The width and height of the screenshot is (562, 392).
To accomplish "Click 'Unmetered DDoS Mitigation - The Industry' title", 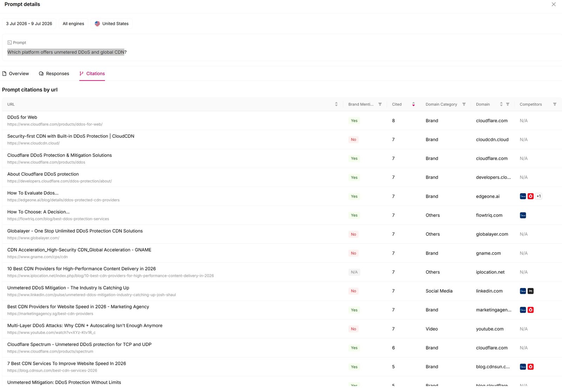I will 68,288.
